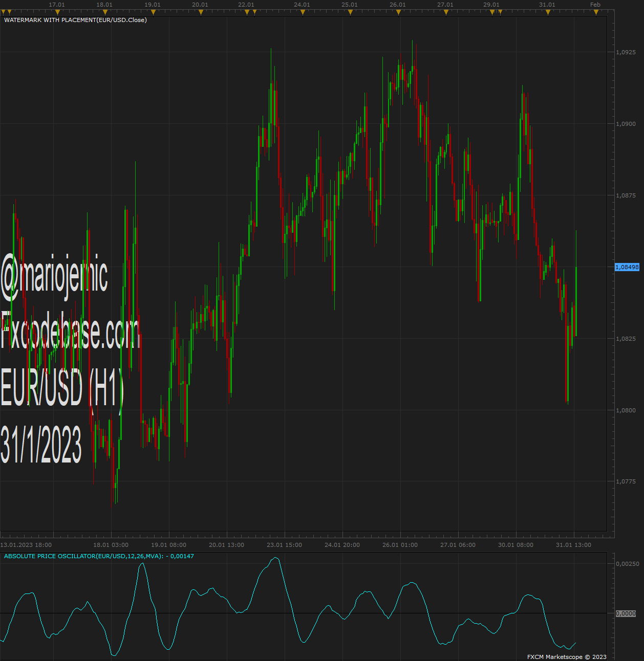Click the orange marker under 17.01
The height and width of the screenshot is (661, 644).
click(57, 12)
